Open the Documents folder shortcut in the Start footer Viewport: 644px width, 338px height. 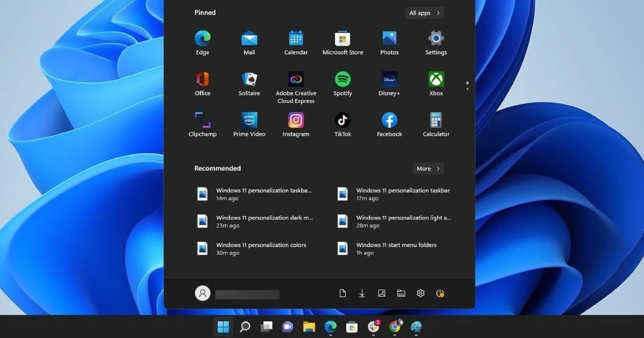coord(342,293)
